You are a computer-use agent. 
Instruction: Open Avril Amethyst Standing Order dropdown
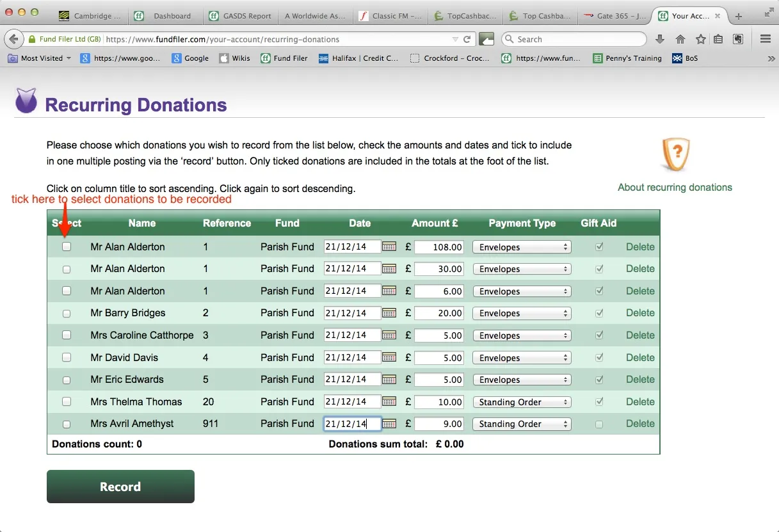(x=522, y=424)
